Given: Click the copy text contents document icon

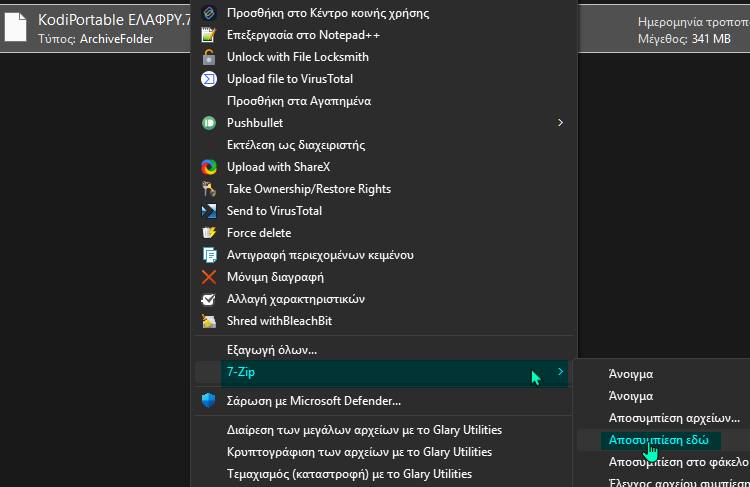Looking at the screenshot, I should [209, 255].
